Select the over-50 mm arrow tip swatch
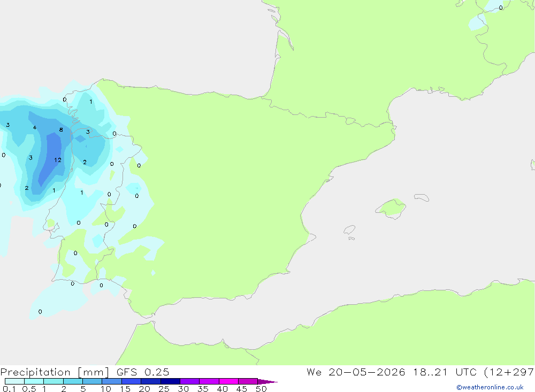Viewport: 535px width, 392px height. [x=267, y=381]
